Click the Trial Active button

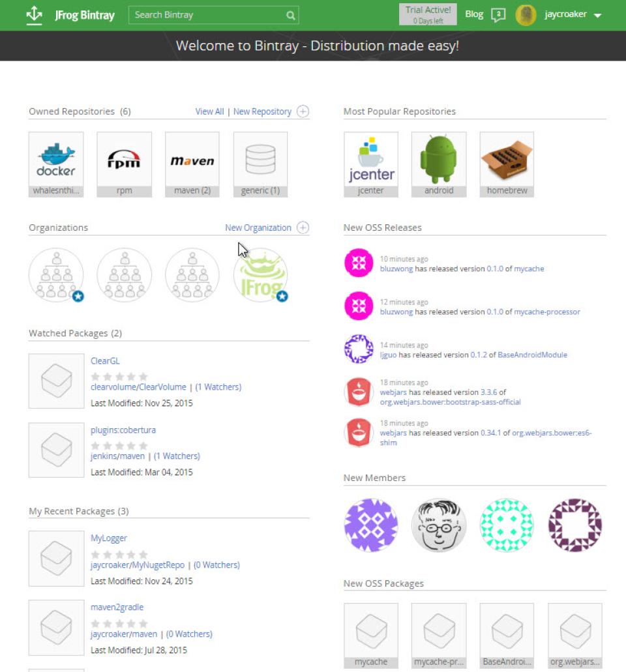[428, 14]
